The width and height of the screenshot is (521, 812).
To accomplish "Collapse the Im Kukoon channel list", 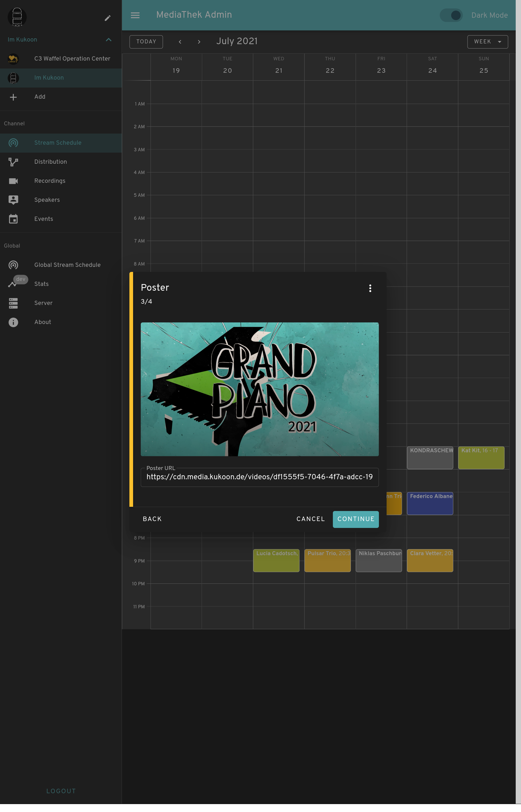I will tap(108, 40).
